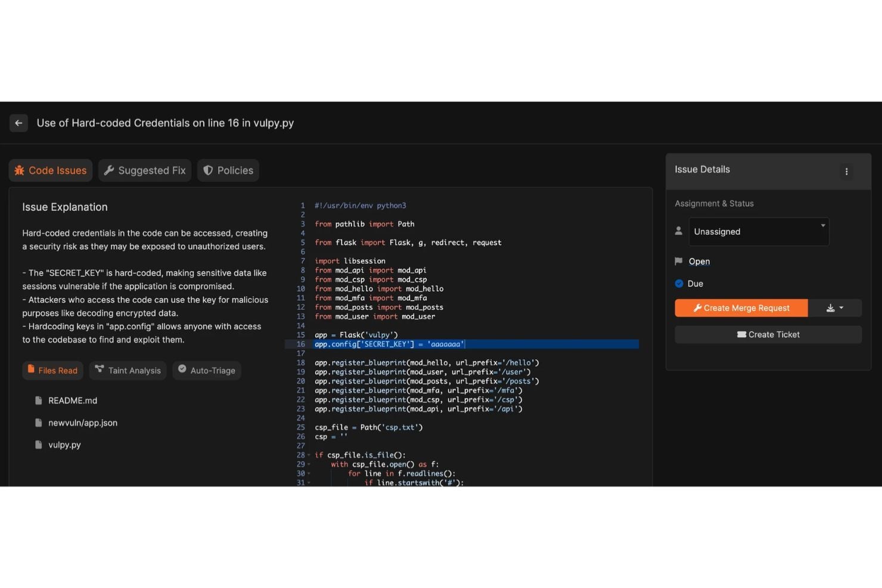Click the assignee person icon
This screenshot has width=882, height=588.
coord(678,231)
